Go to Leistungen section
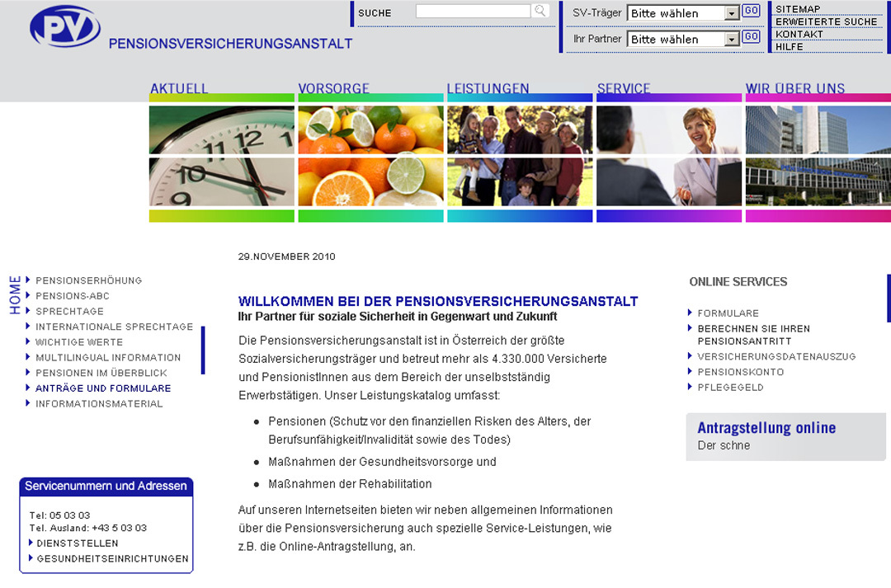891x588 pixels. tap(488, 89)
